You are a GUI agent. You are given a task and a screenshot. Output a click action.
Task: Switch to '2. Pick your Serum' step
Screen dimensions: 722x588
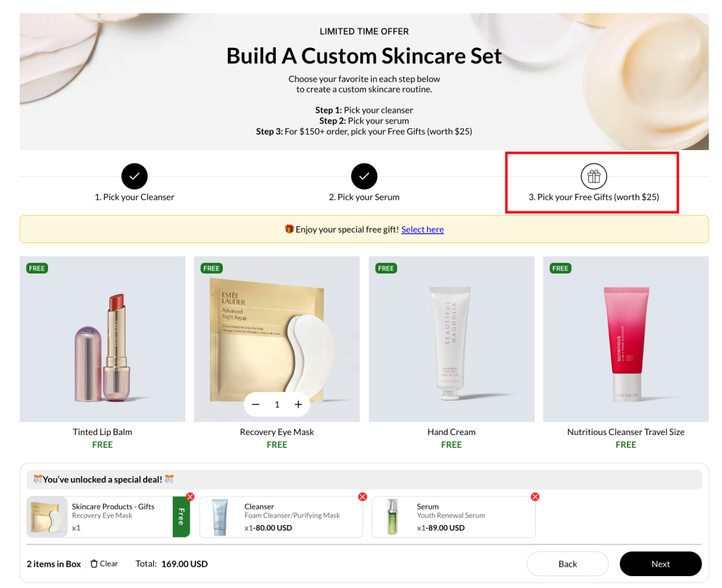(x=364, y=197)
